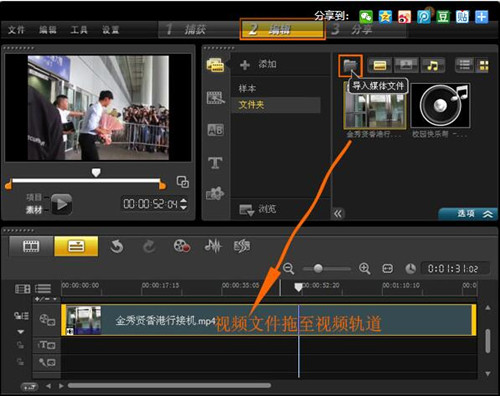
Task: Click the project duration clock icon
Action: [410, 269]
